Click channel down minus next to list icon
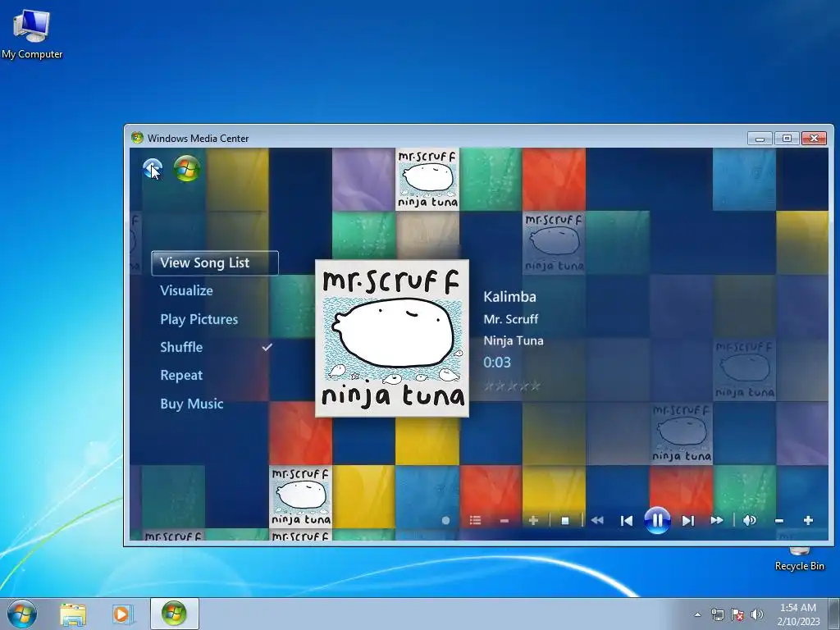Viewport: 840px width, 630px height. [504, 521]
